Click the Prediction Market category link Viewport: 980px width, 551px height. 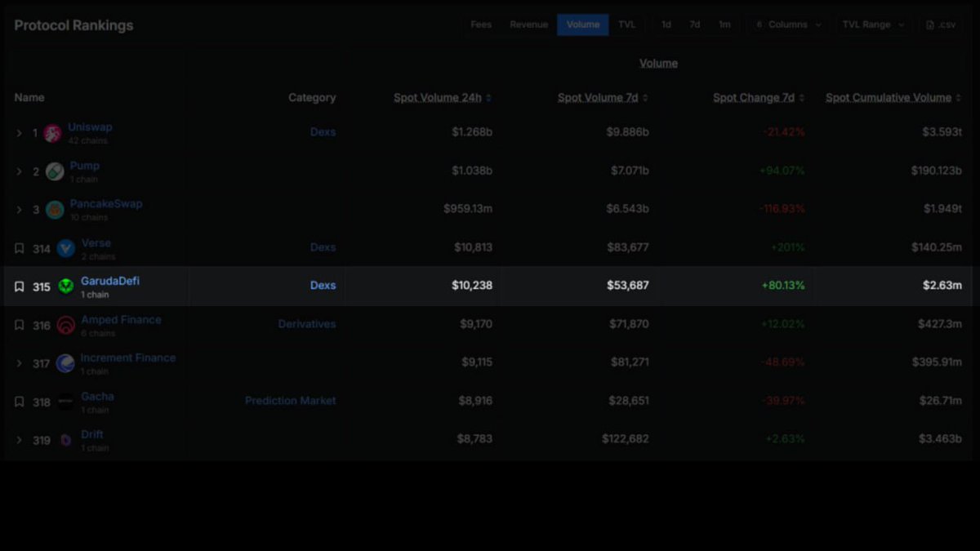[x=291, y=401]
